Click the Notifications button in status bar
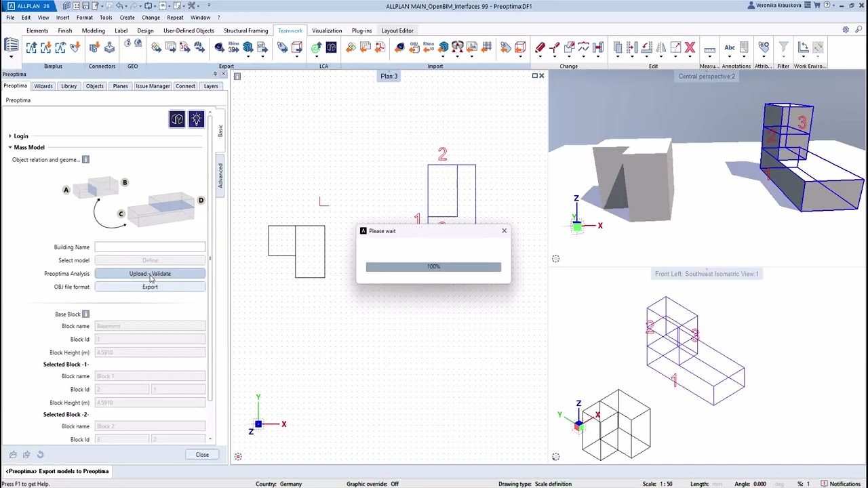 (x=841, y=484)
